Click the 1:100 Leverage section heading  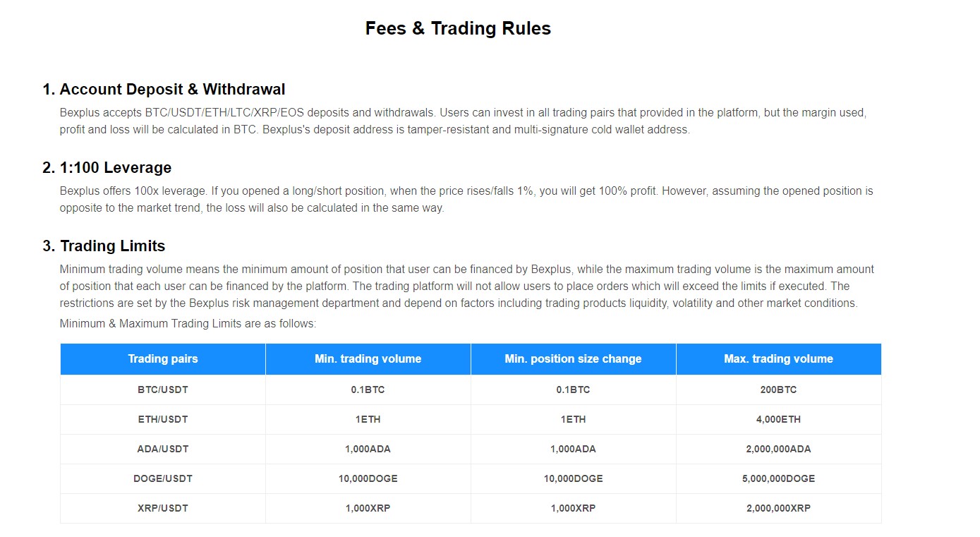pyautogui.click(x=107, y=168)
